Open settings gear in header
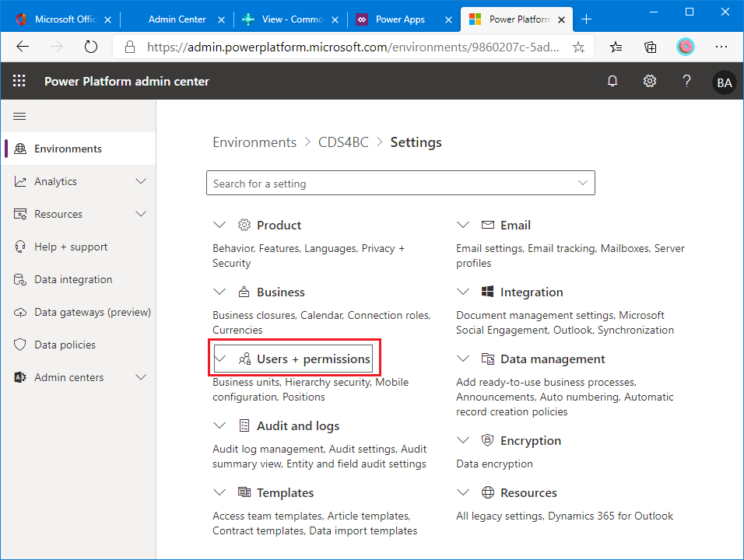744x560 pixels. click(650, 81)
